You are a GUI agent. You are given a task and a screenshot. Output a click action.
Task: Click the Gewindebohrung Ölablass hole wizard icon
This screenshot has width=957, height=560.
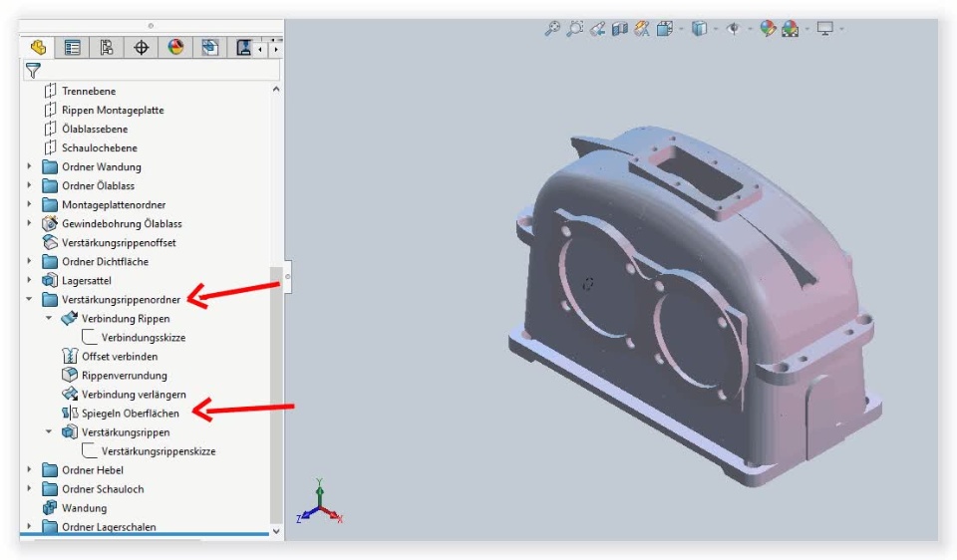click(50, 223)
